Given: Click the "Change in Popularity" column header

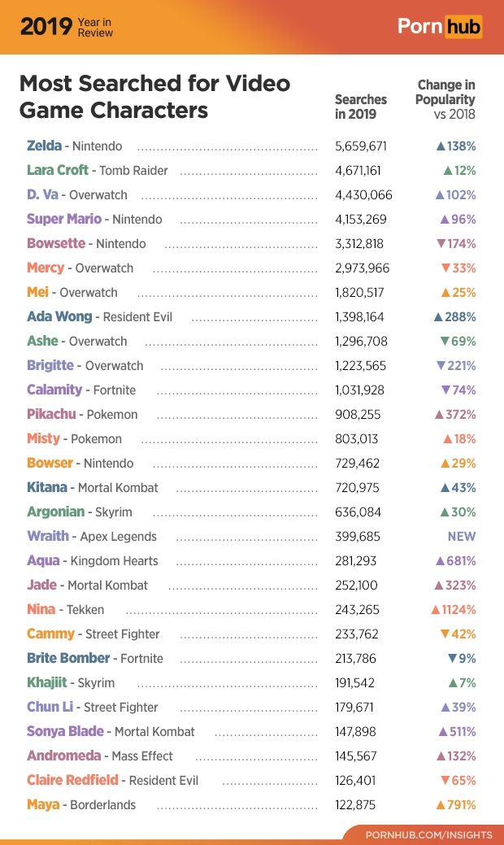Looking at the screenshot, I should click(445, 99).
